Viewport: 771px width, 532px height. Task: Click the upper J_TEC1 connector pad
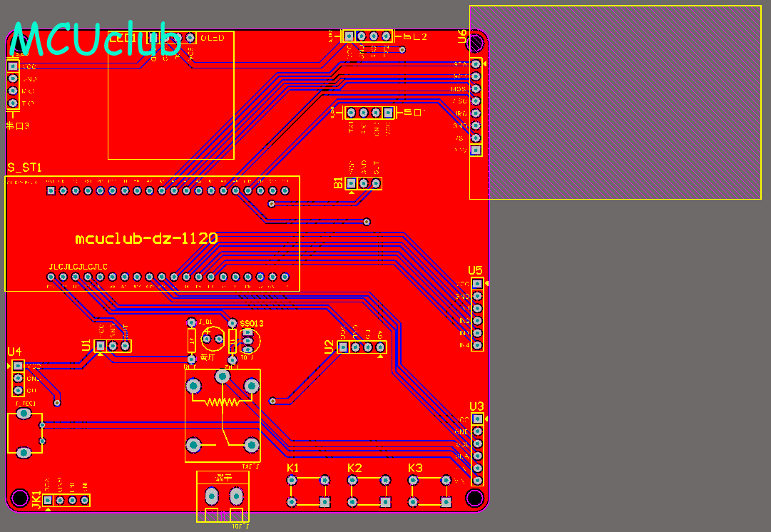tap(24, 414)
